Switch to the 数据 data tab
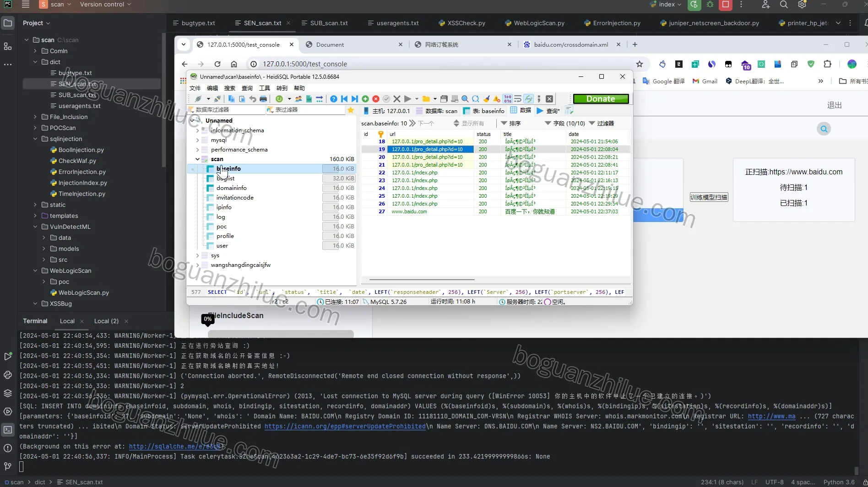The image size is (868, 487). (x=521, y=111)
